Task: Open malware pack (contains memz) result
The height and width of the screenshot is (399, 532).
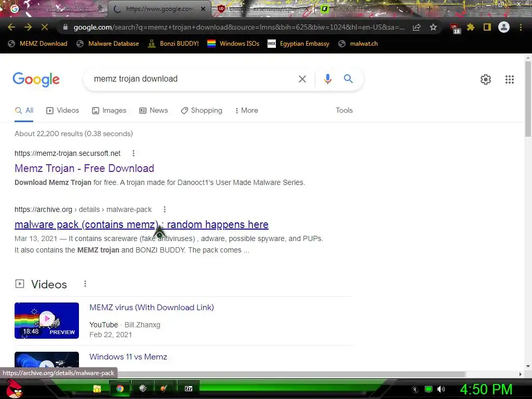Action: tap(141, 224)
